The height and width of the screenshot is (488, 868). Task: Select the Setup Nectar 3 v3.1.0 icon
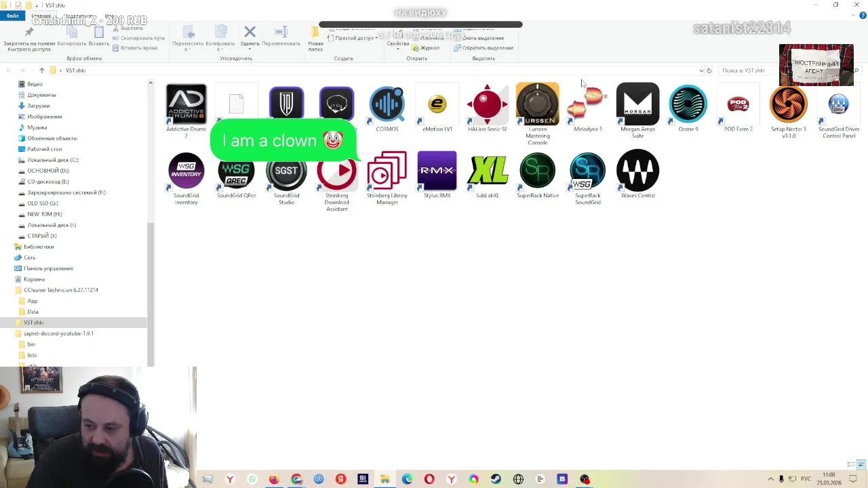(789, 104)
